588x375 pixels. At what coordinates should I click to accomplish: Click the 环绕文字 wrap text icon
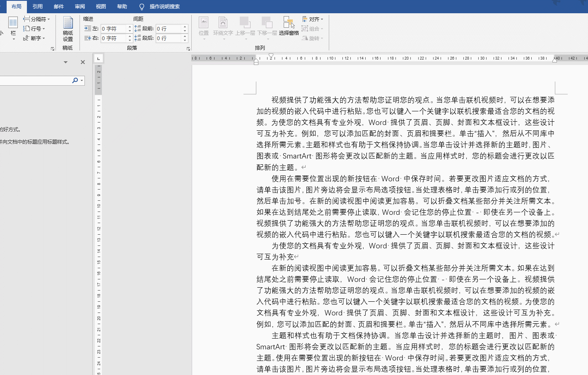tap(223, 26)
